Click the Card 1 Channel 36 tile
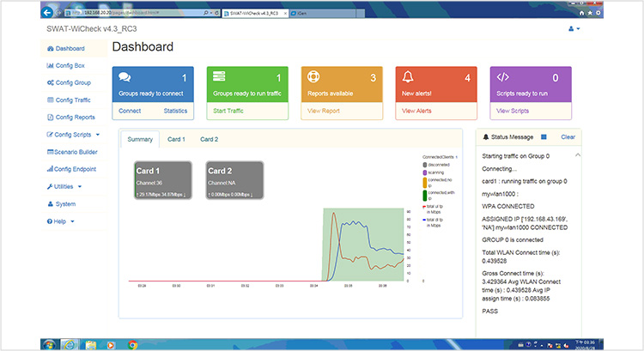This screenshot has width=644, height=351. click(163, 180)
